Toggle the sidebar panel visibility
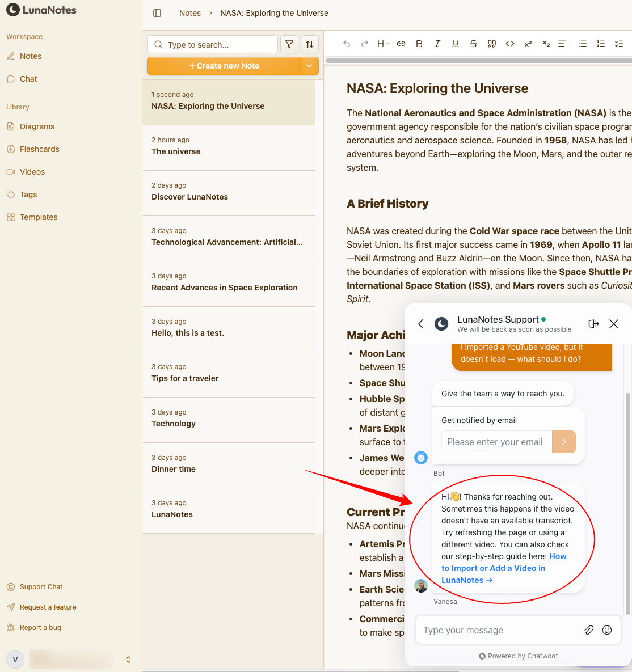This screenshot has height=672, width=632. [158, 13]
